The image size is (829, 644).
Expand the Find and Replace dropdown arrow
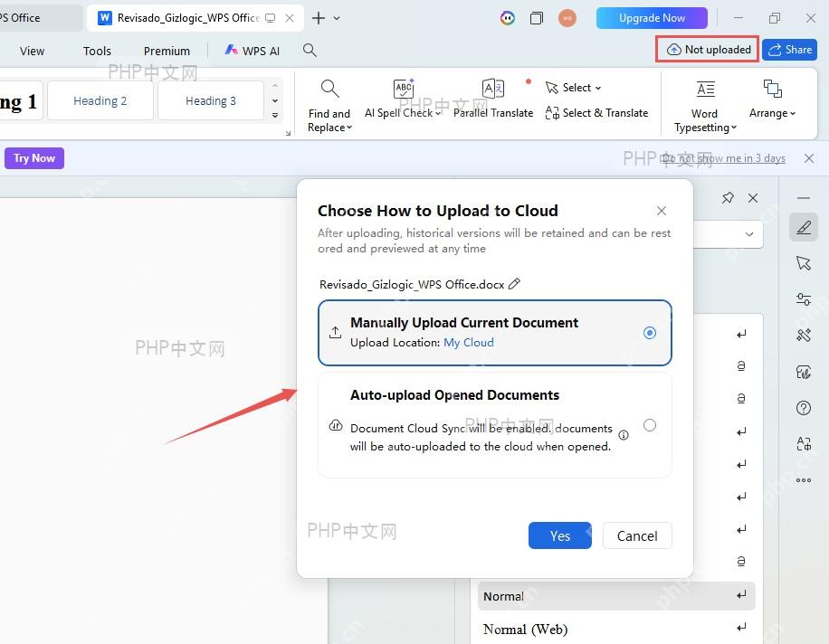[x=349, y=128]
